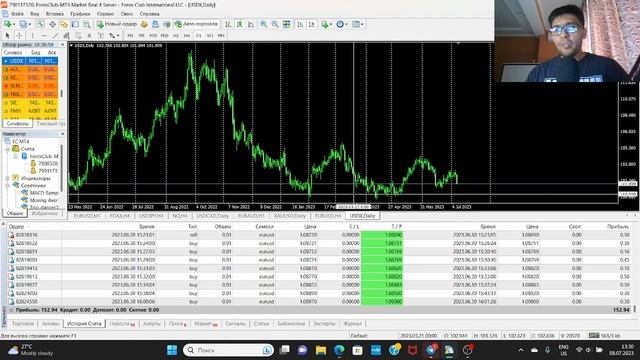Click order 82018316 in account history

point(27,235)
